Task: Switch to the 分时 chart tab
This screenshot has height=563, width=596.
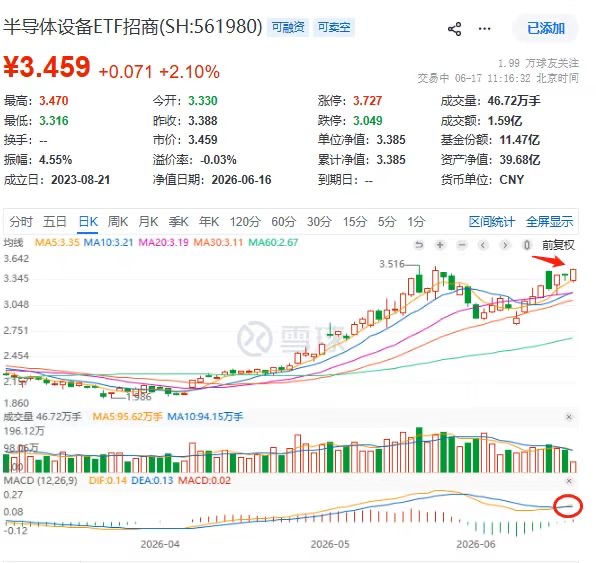Action: pos(21,222)
